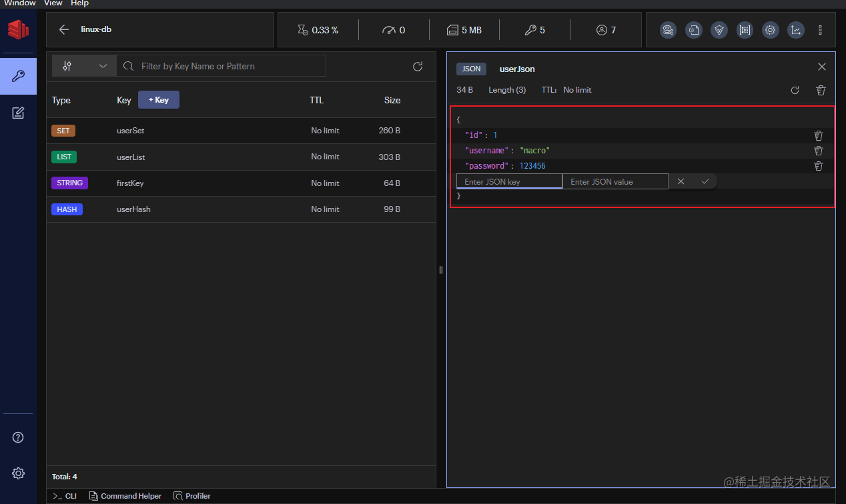Open the CLI panel

coord(65,496)
